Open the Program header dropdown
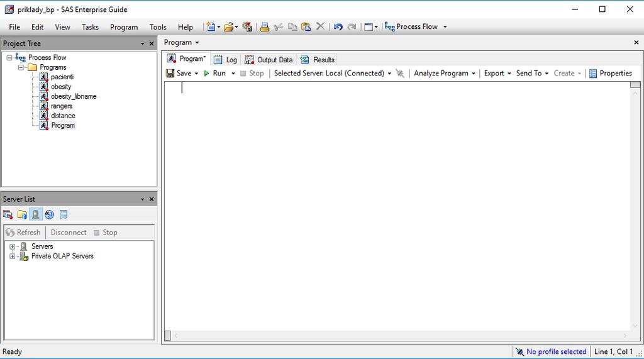This screenshot has height=359, width=644. pyautogui.click(x=197, y=43)
